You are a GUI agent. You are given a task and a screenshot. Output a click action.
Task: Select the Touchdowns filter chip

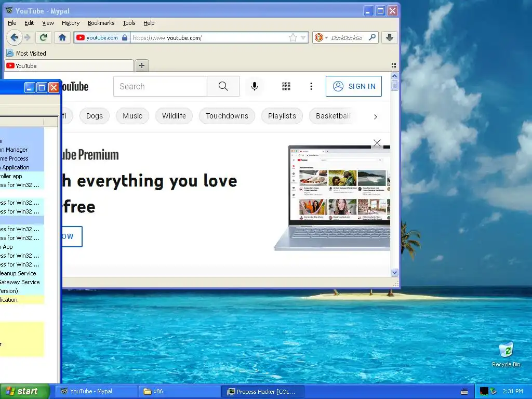pyautogui.click(x=227, y=116)
